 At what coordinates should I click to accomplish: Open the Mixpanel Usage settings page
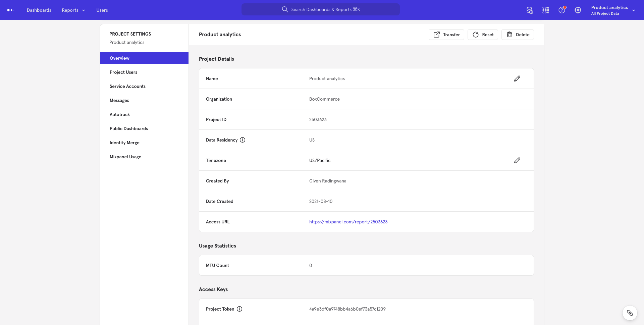point(125,157)
